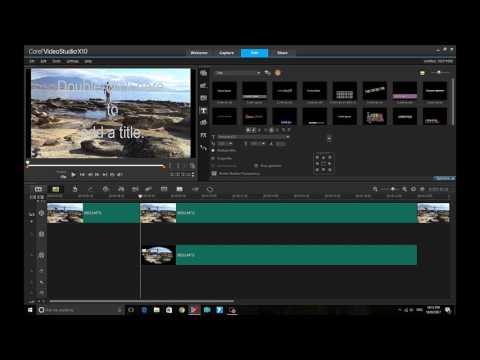Viewport: 480px width, 360px height.
Task: Go to the Share tab
Action: (282, 53)
